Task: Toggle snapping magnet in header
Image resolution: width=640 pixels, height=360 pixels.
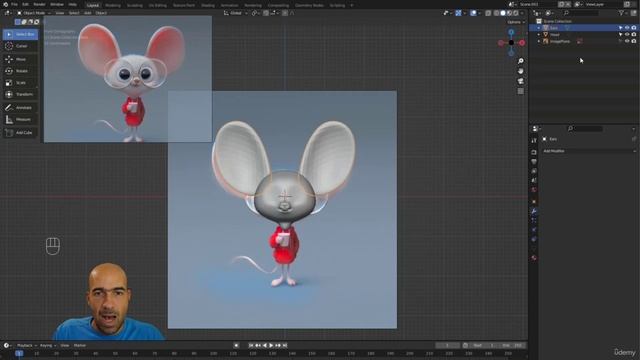Action: [x=266, y=13]
